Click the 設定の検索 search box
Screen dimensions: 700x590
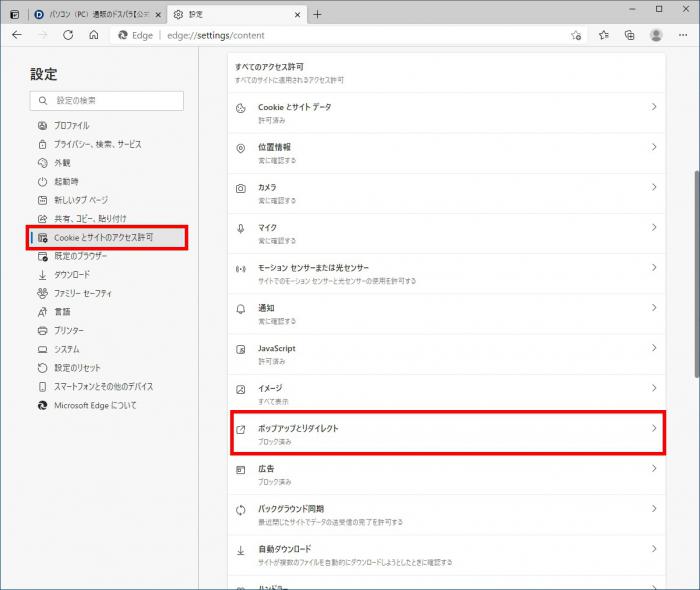[107, 101]
